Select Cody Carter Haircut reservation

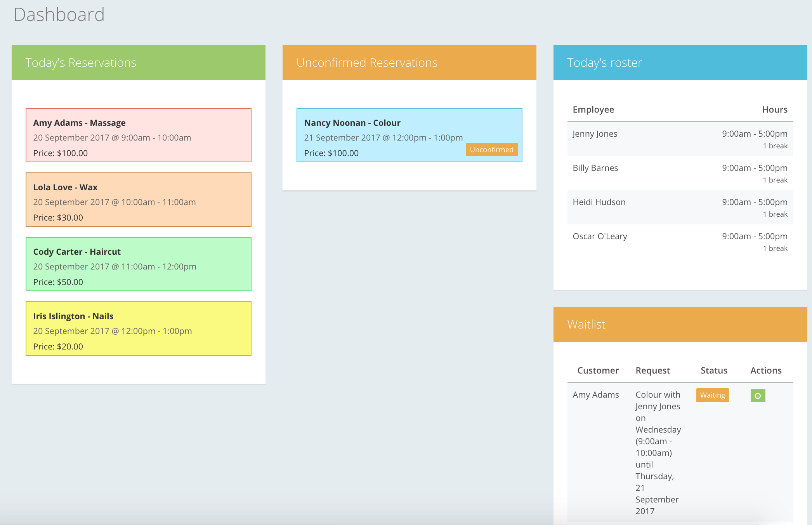point(139,264)
